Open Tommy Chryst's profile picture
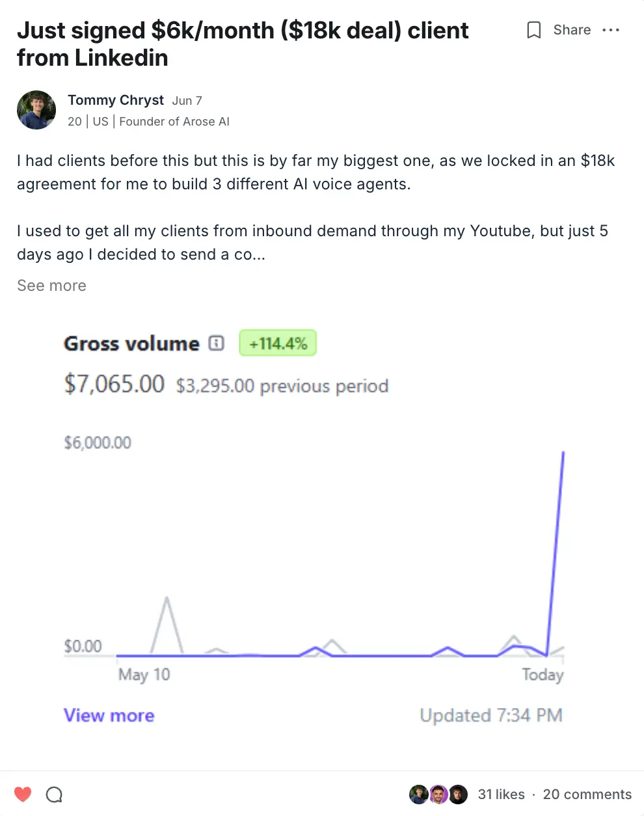The height and width of the screenshot is (816, 644). (36, 110)
